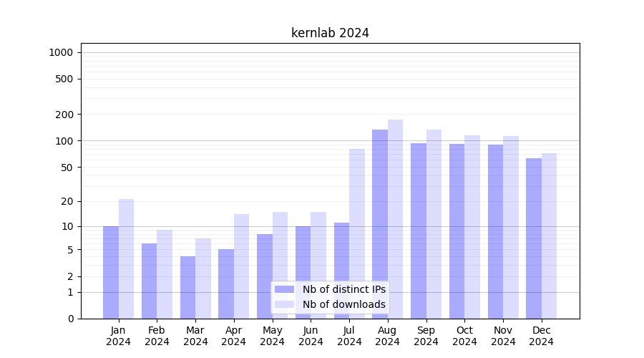Click the 'Feb 2024' x-axis label
Image resolution: width=644 pixels, height=358 pixels.
157,336
